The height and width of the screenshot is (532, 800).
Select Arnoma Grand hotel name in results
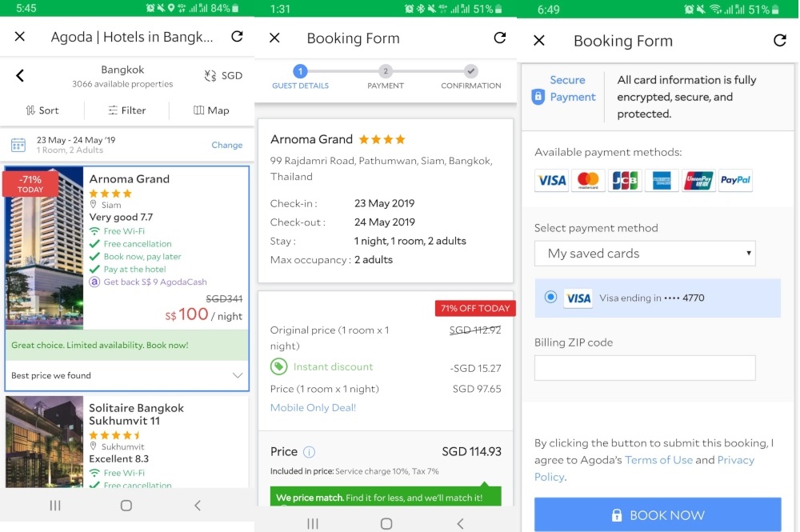pos(129,178)
